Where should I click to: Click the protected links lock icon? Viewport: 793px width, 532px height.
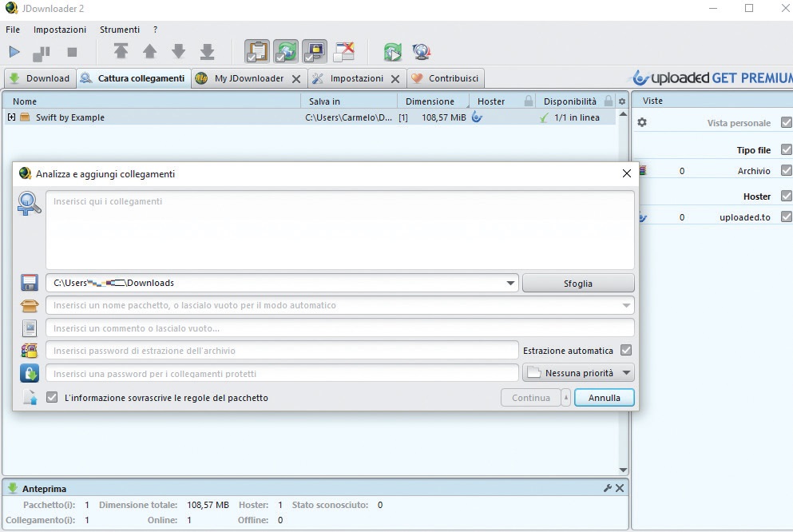tap(30, 373)
